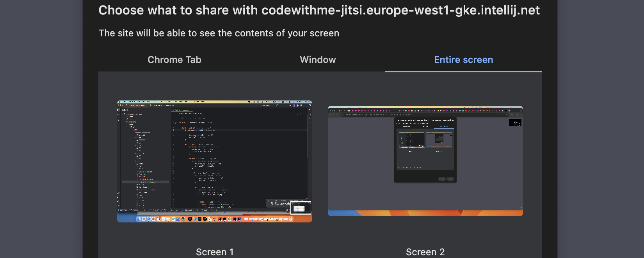This screenshot has height=258, width=644.
Task: Click the menu bar strip atop Screen 1 preview
Action: tap(214, 102)
